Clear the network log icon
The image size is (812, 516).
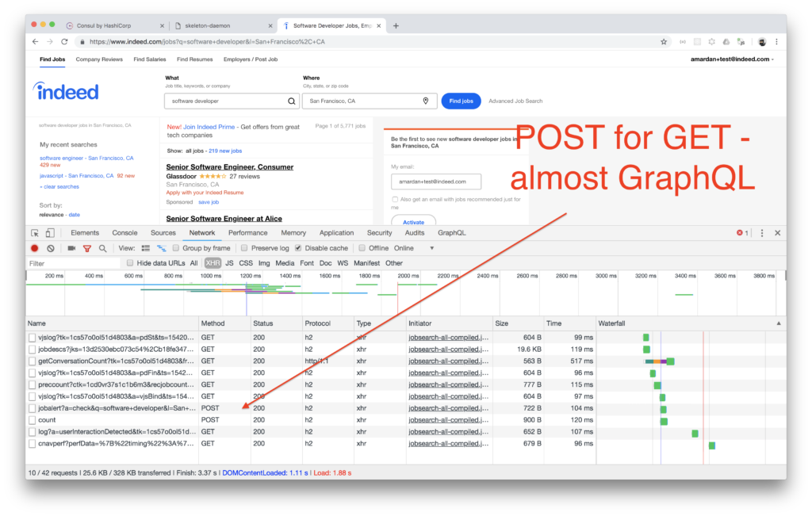click(x=51, y=248)
